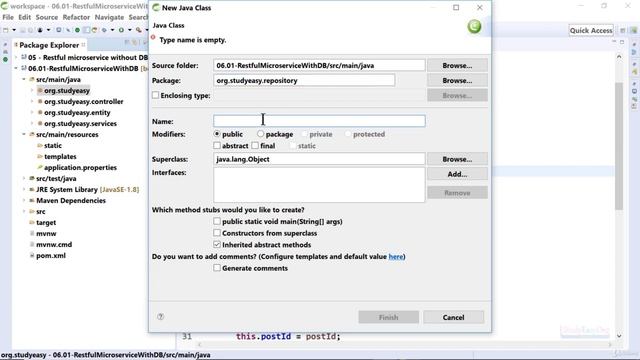Screen dimensions: 640x360
Task: Click the editor scrollbar up arrow
Action: coord(619,57)
